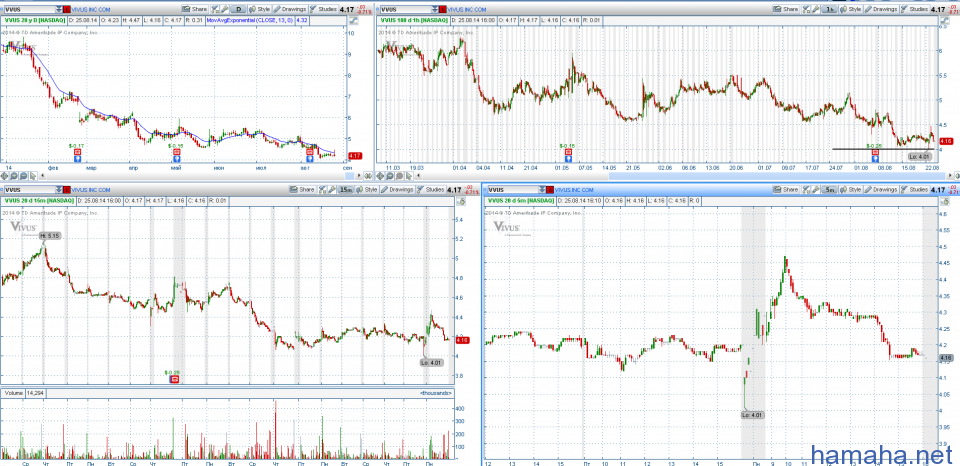960x466 pixels.
Task: Click the quick-tools icon left of wrench in daily chart
Action: 215,9
